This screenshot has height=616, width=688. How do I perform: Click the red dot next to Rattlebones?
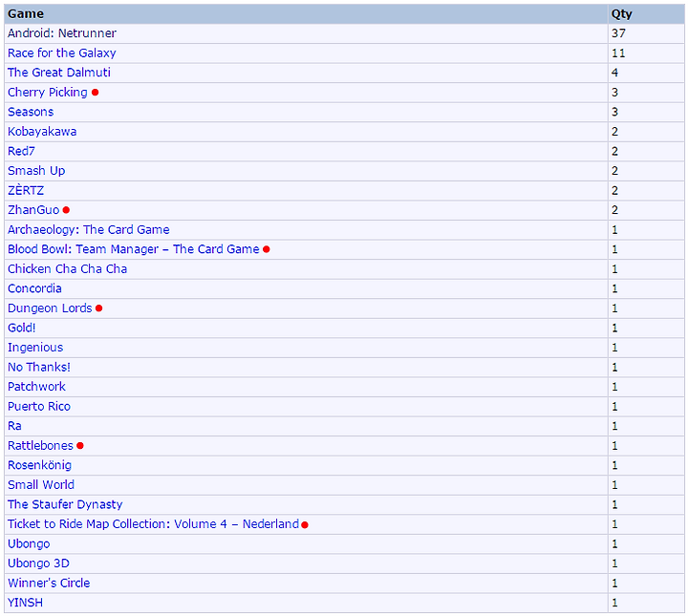pos(80,445)
